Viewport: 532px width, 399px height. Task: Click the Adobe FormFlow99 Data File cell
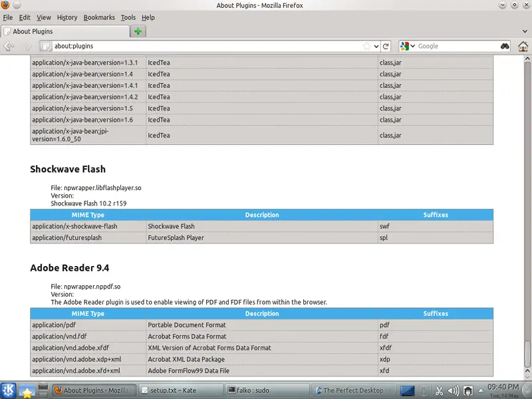(x=262, y=371)
